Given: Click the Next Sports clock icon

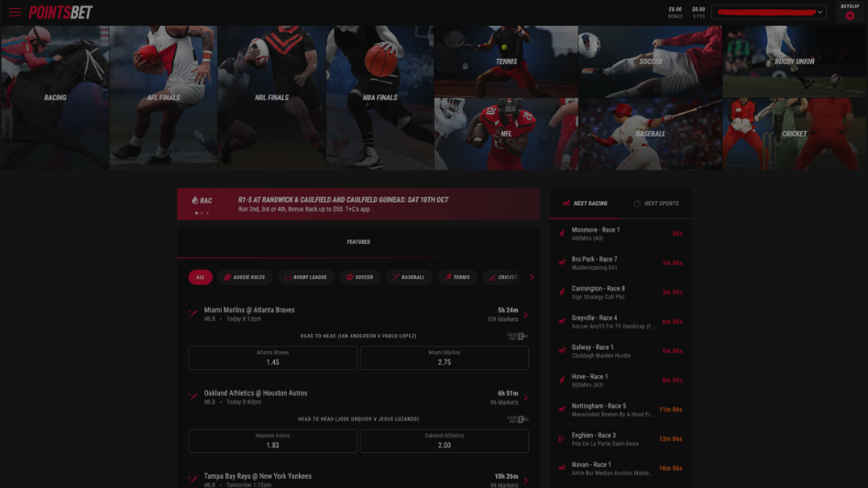Looking at the screenshot, I should (637, 204).
